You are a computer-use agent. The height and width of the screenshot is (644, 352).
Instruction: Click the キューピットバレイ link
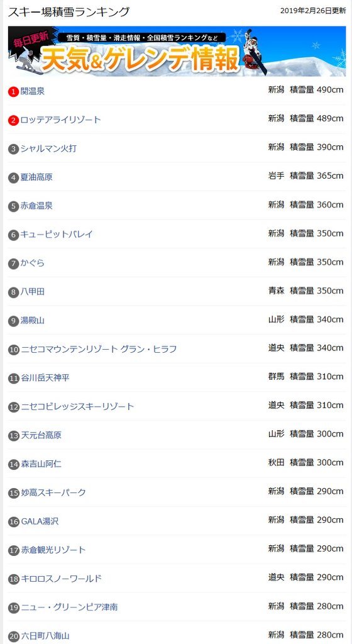[x=57, y=235]
